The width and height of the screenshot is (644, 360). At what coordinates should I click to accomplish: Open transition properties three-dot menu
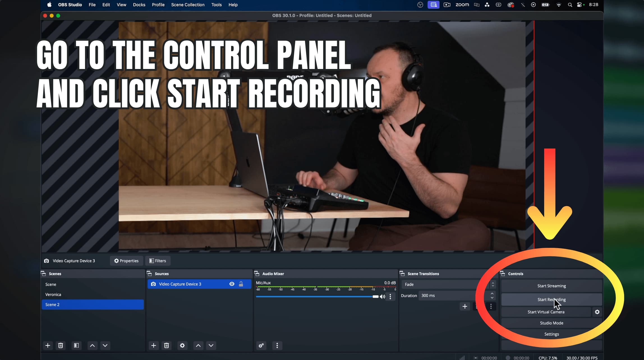click(x=491, y=306)
